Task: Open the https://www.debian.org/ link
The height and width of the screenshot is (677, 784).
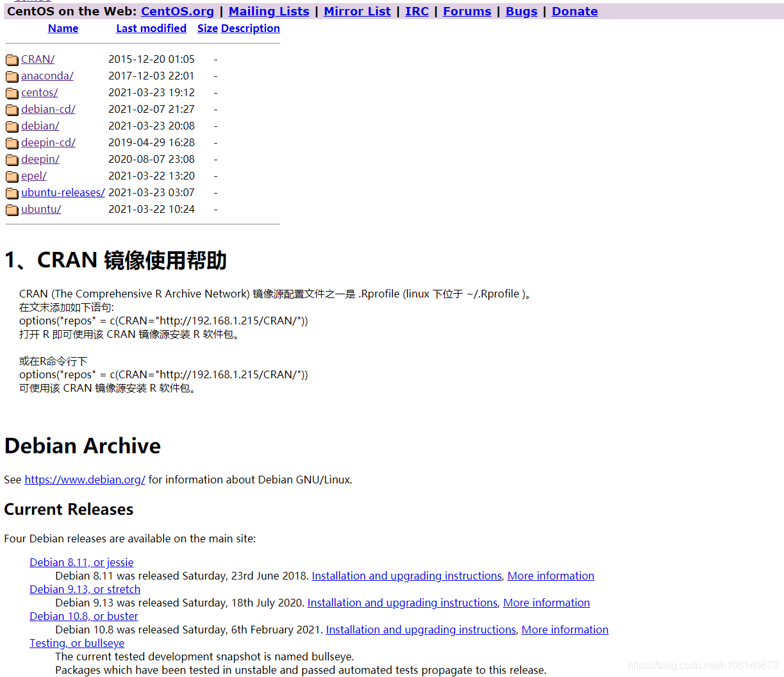Action: pos(85,480)
